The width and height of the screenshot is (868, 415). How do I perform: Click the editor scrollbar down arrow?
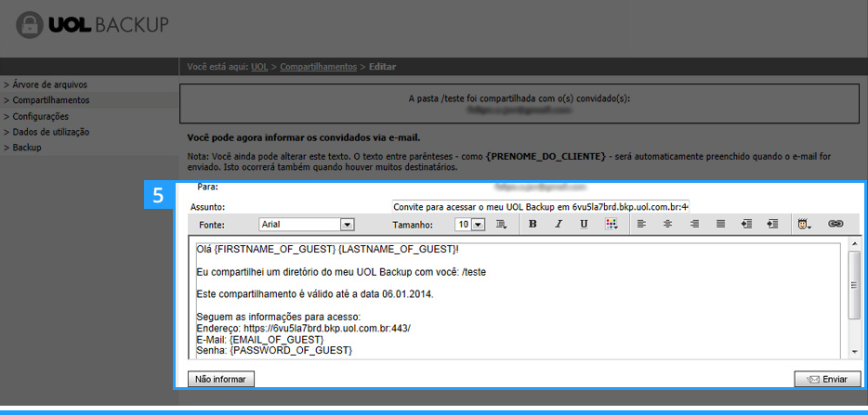[x=855, y=352]
